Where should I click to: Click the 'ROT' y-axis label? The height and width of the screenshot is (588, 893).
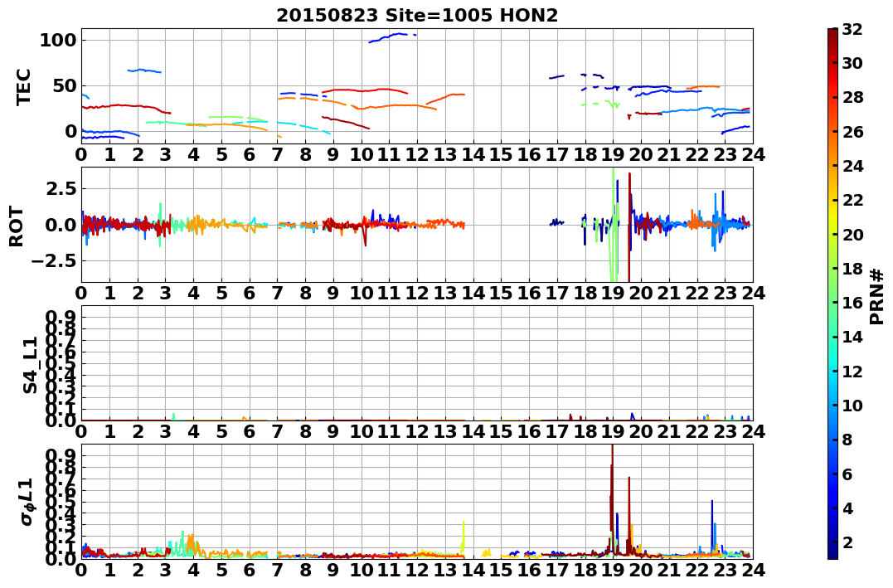[x=16, y=226]
